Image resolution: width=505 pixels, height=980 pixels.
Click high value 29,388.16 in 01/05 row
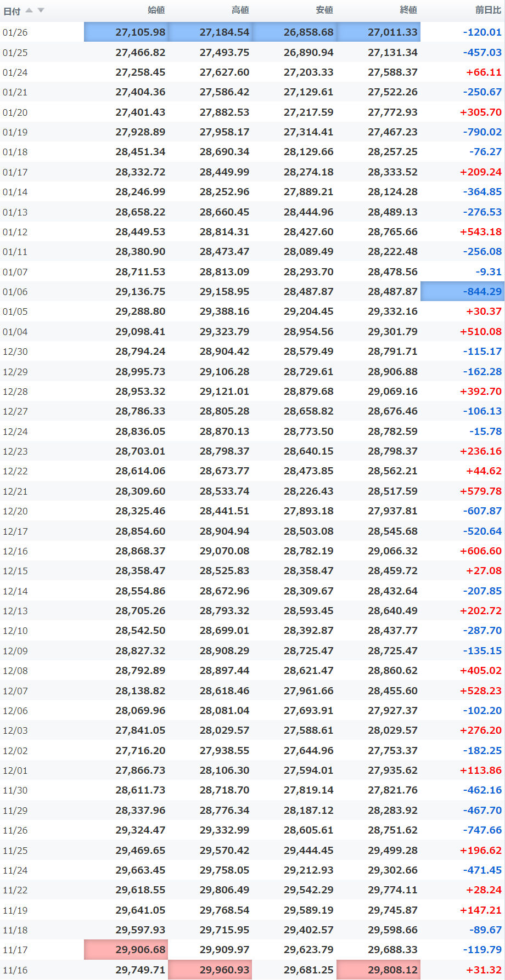(x=225, y=311)
